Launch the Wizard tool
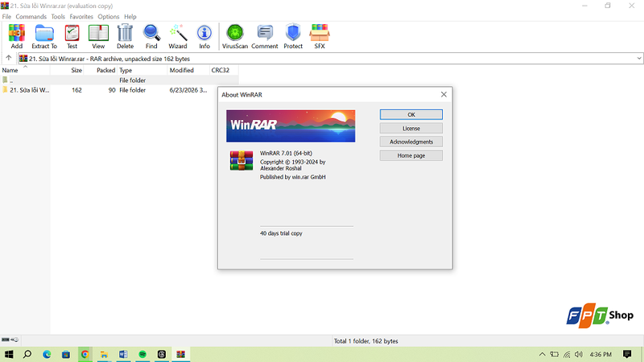 click(x=178, y=36)
